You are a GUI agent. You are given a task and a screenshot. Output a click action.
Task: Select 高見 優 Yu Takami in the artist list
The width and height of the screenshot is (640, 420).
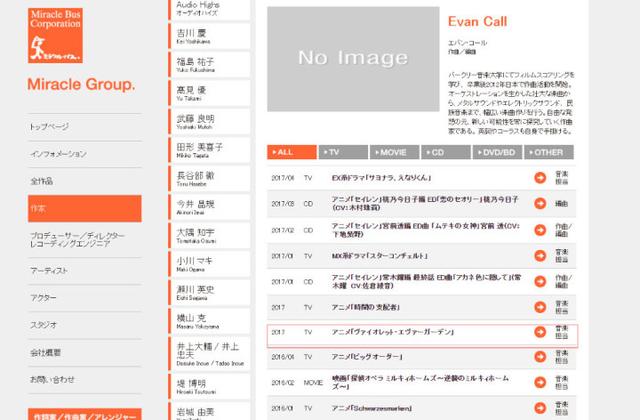click(x=209, y=93)
